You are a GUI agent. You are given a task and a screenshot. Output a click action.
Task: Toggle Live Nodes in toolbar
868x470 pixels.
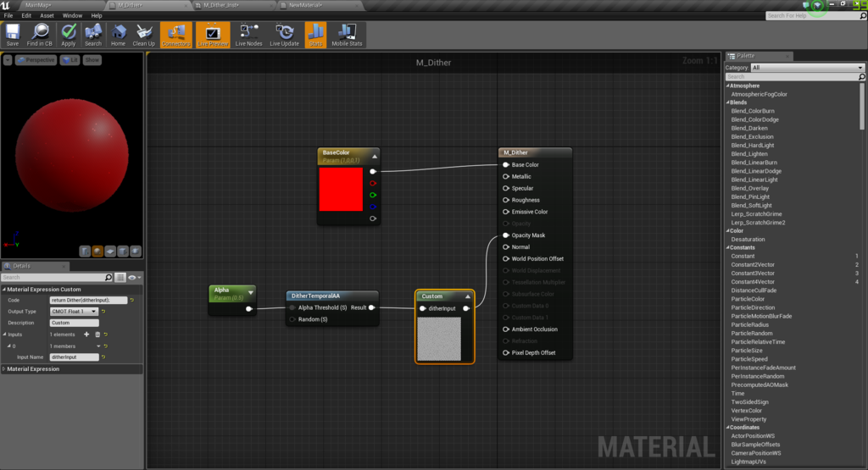click(x=248, y=35)
